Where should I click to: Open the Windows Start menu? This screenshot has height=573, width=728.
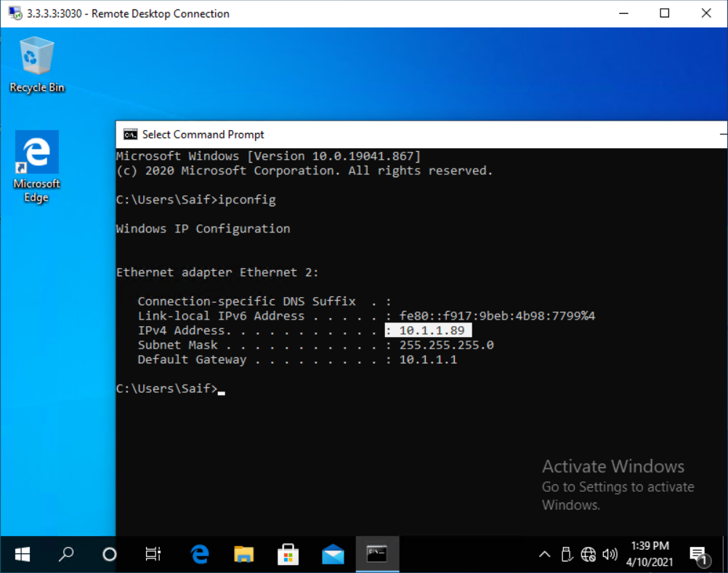(x=23, y=554)
